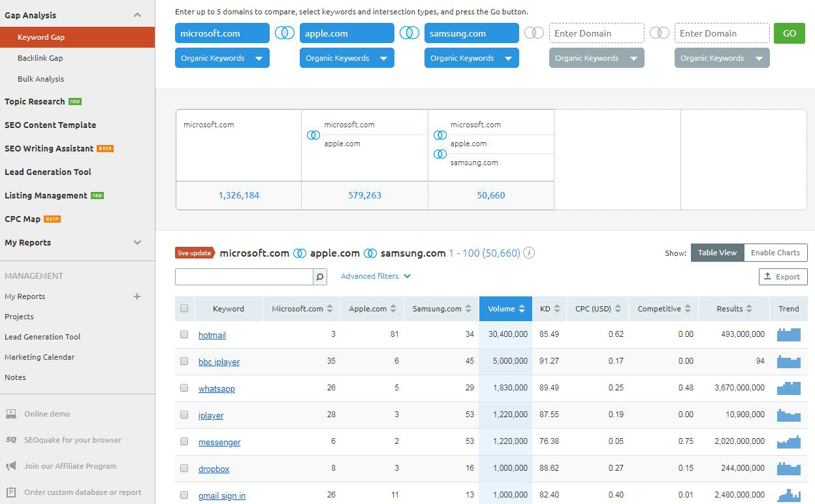Check the messenger row checkbox
The width and height of the screenshot is (815, 504).
tap(184, 441)
